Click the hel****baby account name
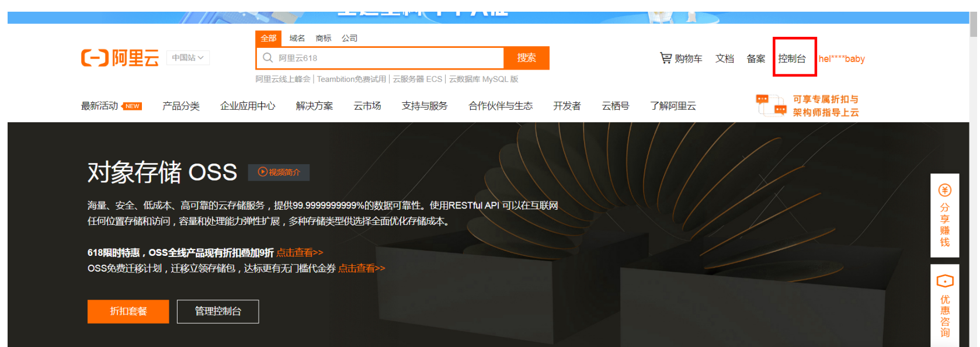Screen dimensions: 980x347 pos(842,58)
